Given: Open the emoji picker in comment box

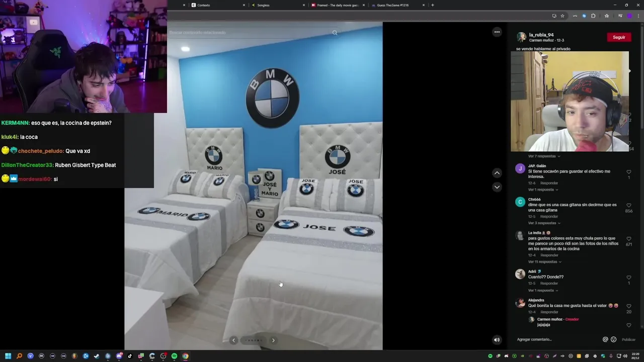Looking at the screenshot, I should tap(613, 339).
